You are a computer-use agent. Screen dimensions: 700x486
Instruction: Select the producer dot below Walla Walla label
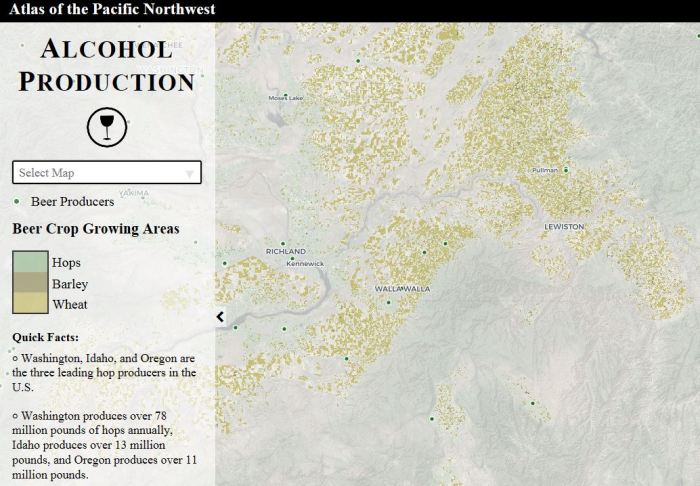pos(389,301)
